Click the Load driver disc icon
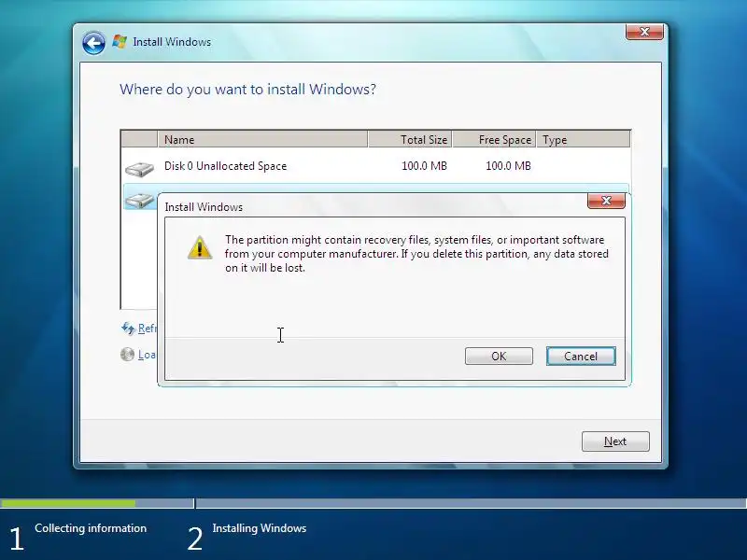 click(127, 355)
